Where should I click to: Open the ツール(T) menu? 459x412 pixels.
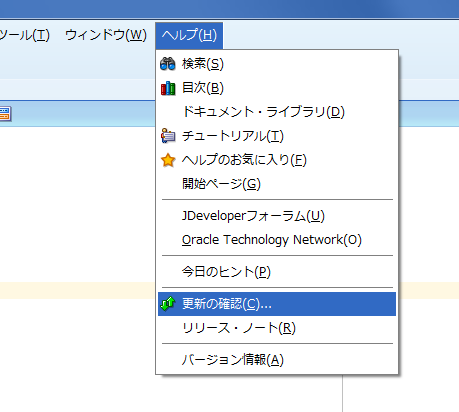coord(24,35)
